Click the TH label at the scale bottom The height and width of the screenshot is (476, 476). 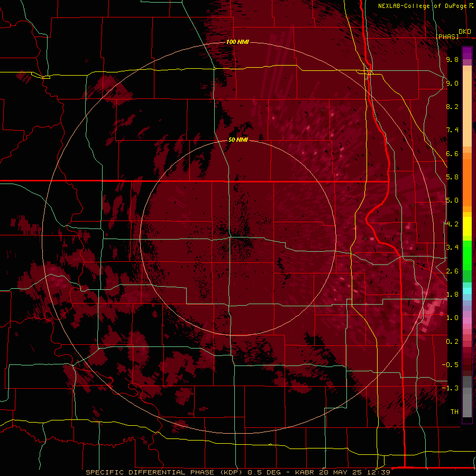[x=454, y=412]
